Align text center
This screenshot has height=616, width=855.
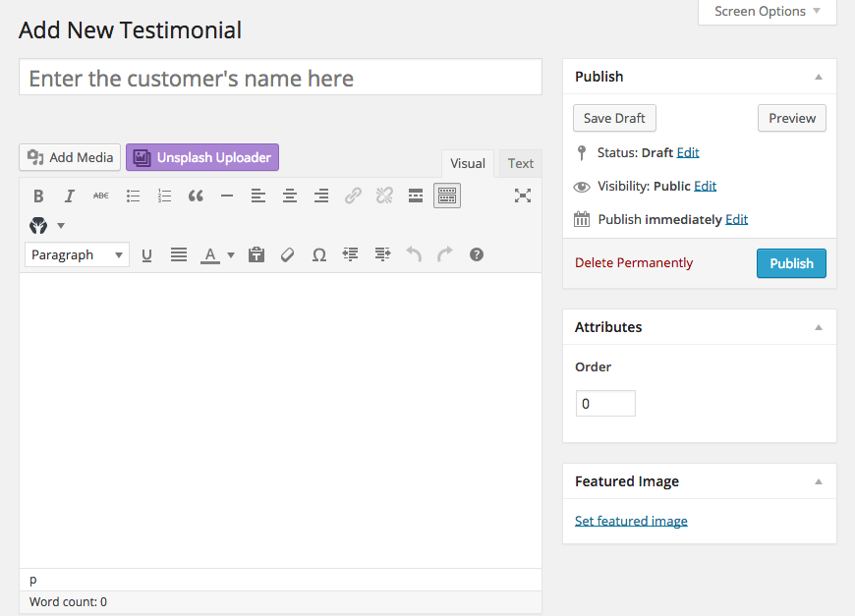290,196
